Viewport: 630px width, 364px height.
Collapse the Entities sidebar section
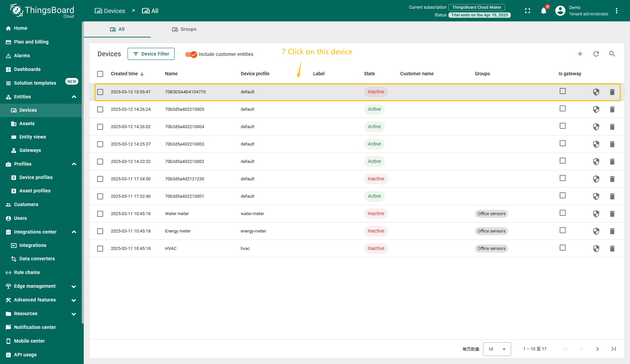(x=74, y=97)
